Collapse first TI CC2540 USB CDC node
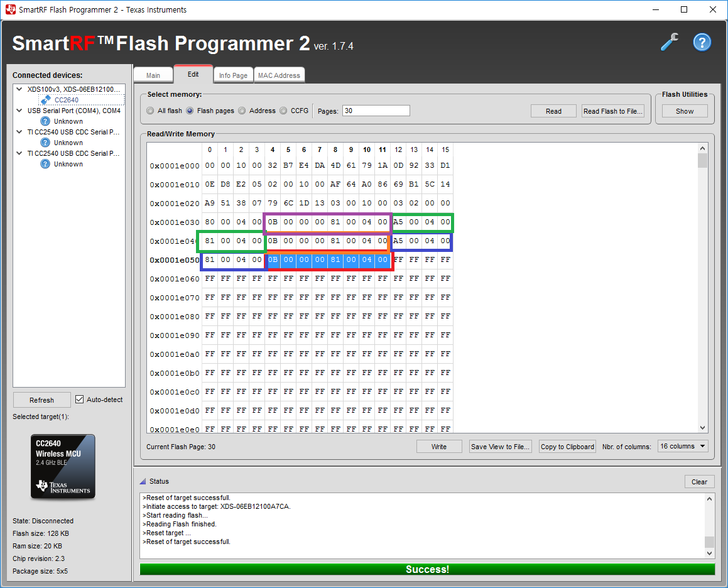This screenshot has height=588, width=728. point(19,132)
